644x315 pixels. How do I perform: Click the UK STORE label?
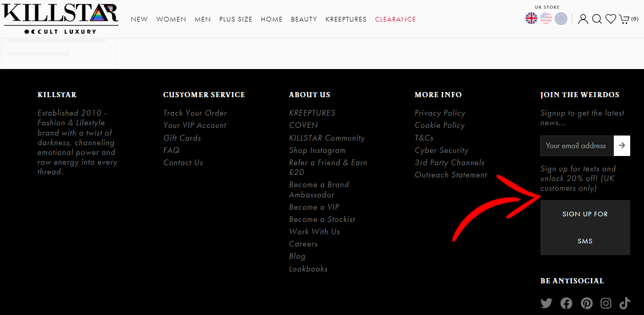[x=547, y=7]
